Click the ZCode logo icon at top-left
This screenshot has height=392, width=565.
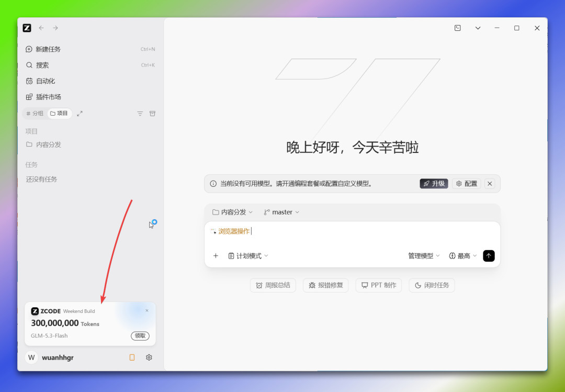pyautogui.click(x=27, y=28)
